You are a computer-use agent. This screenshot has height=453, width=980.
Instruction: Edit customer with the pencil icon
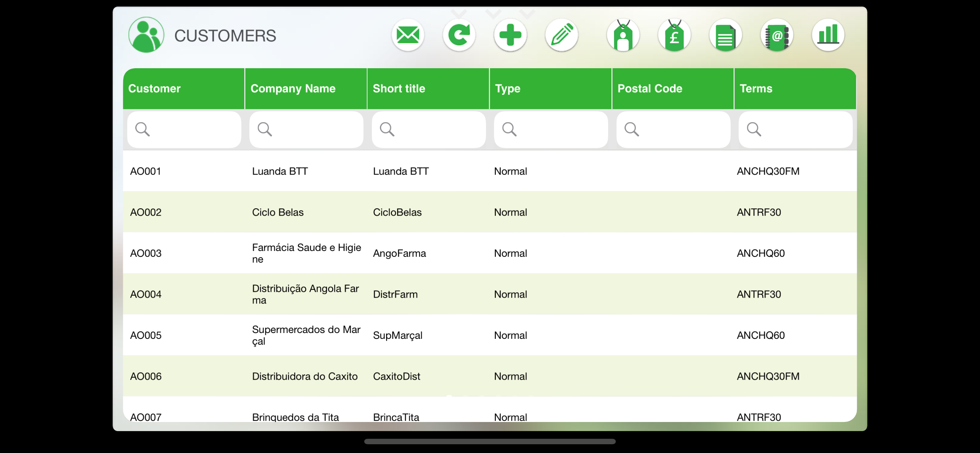(561, 35)
